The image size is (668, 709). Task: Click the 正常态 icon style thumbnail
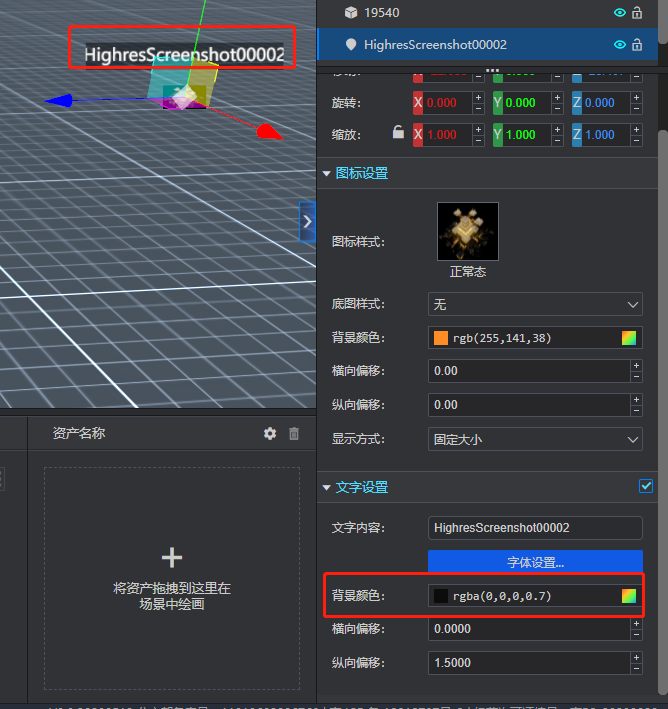[468, 231]
